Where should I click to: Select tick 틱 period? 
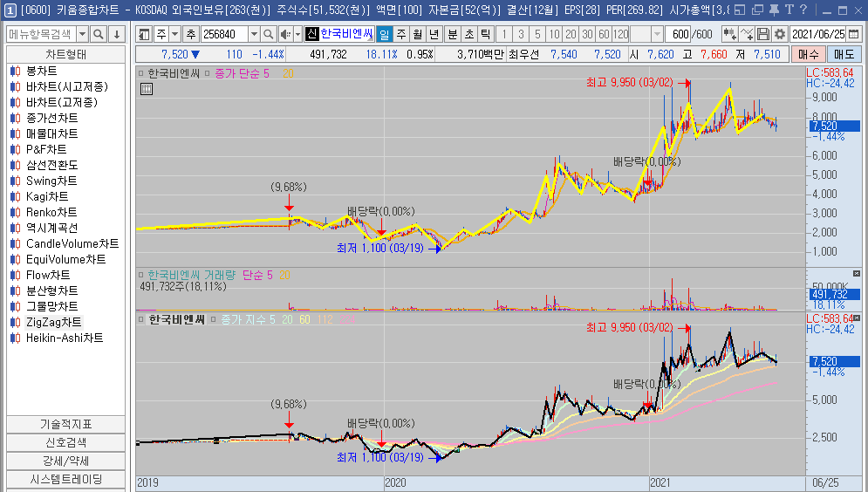coord(486,34)
